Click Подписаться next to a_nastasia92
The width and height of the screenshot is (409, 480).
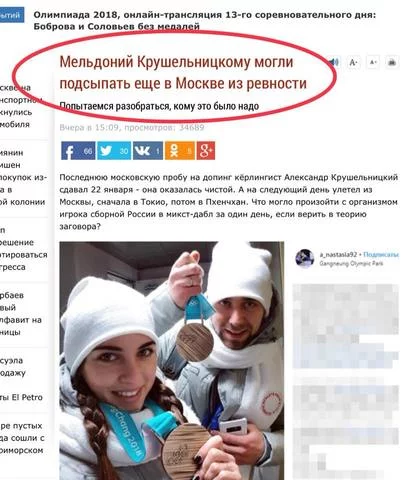point(381,255)
